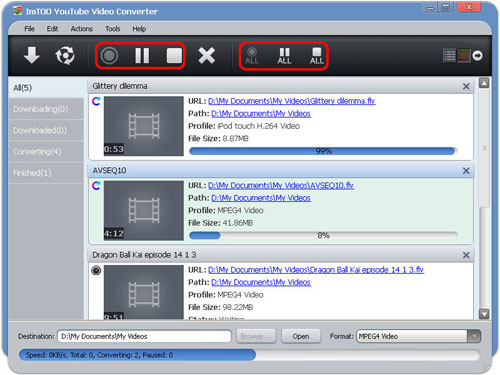Remove the AVSEQ10 task with its X
The width and height of the screenshot is (500, 375).
(x=466, y=171)
